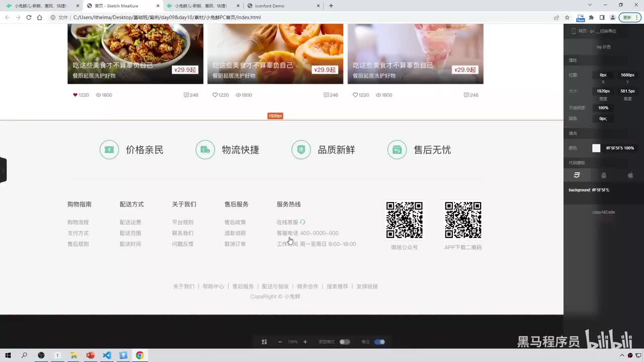Viewport: 644px width, 362px height.
Task: Toggle the 备注 notes switch
Action: pyautogui.click(x=379, y=342)
